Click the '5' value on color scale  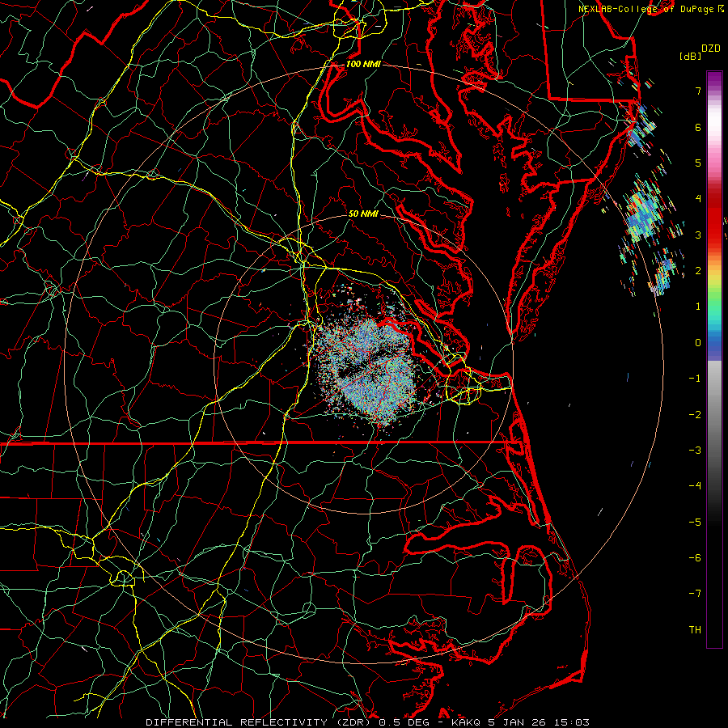698,163
